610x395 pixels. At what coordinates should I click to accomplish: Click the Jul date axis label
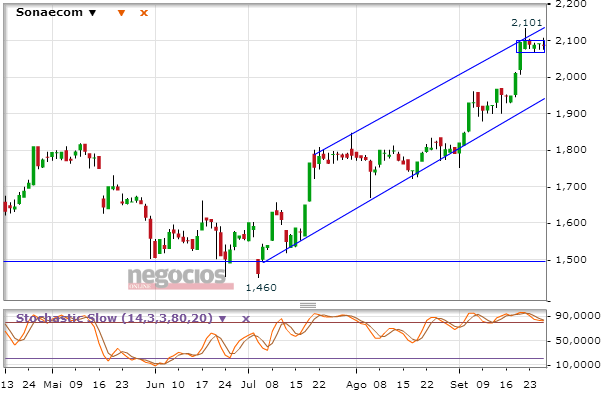pos(248,384)
